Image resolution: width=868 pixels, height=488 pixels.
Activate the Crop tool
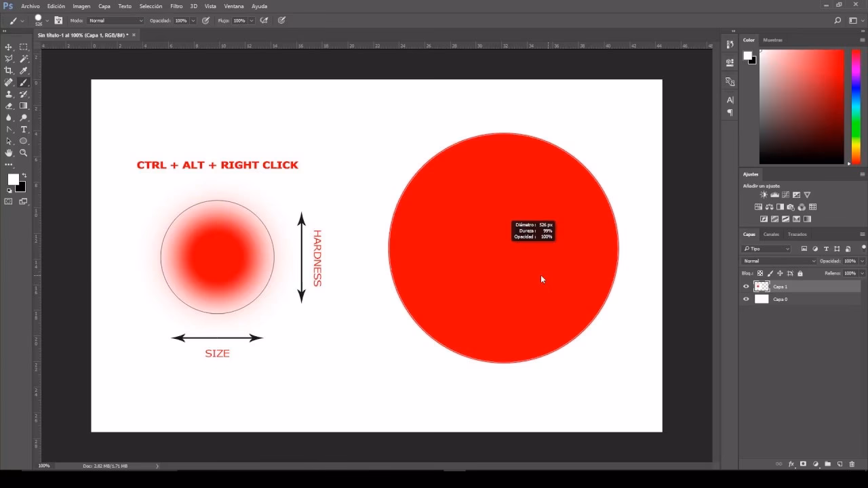coord(9,70)
